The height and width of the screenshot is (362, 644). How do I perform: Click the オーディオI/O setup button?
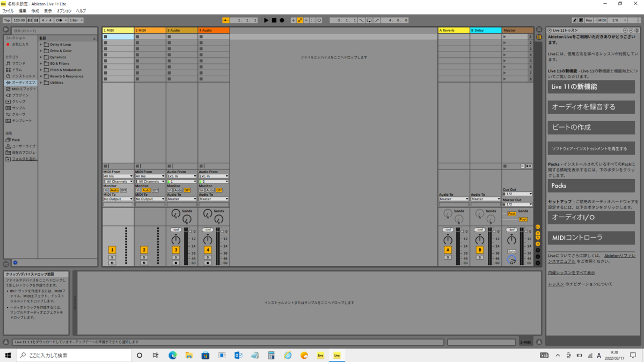[591, 218]
